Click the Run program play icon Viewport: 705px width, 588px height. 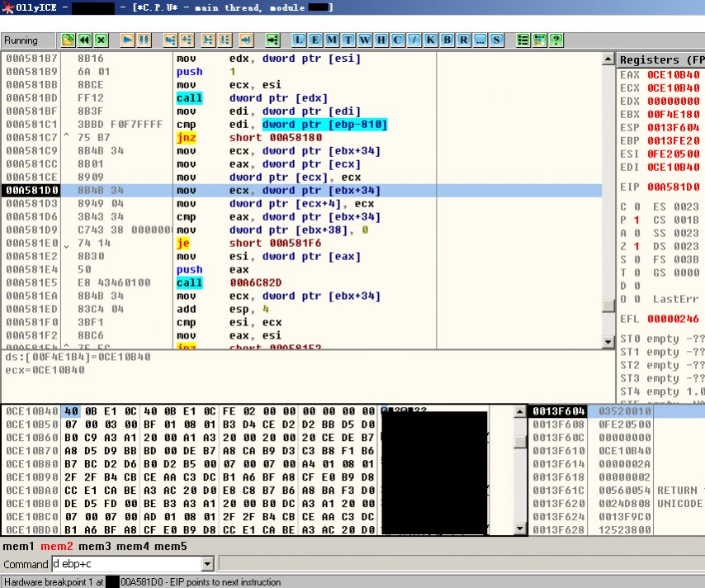127,40
